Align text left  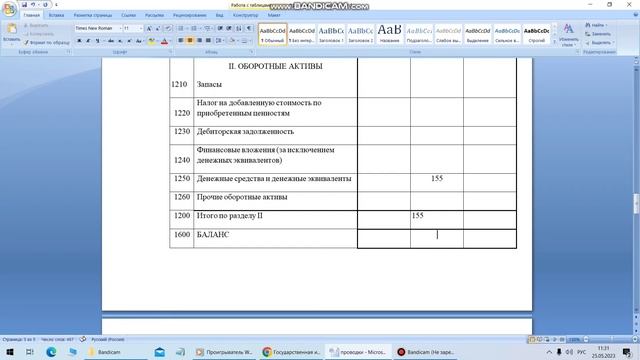click(x=181, y=40)
